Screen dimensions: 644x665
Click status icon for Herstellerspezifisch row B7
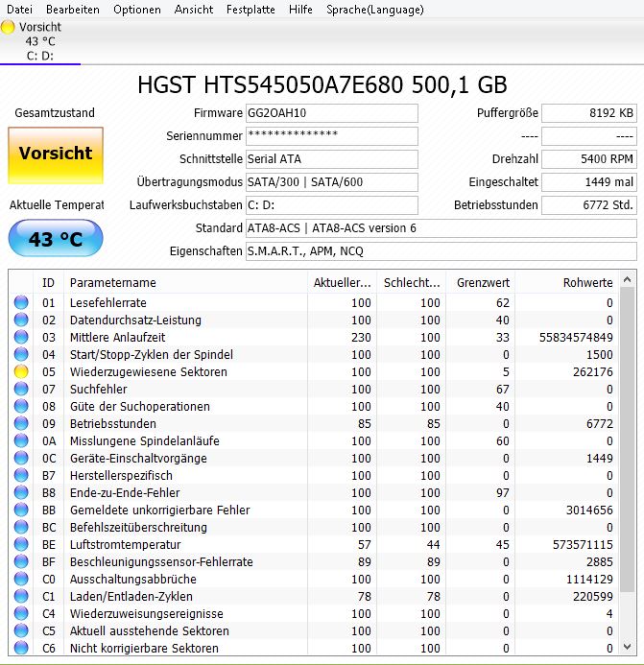(21, 475)
